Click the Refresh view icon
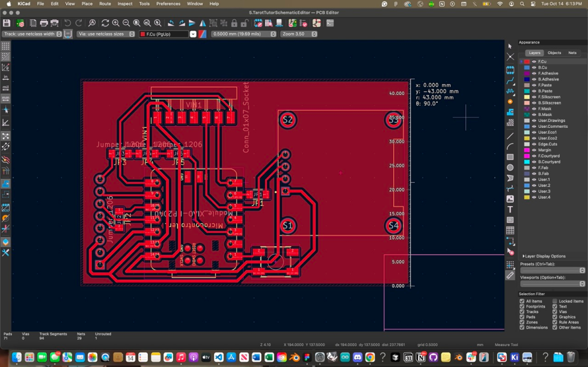Image resolution: width=588 pixels, height=367 pixels. pyautogui.click(x=105, y=23)
